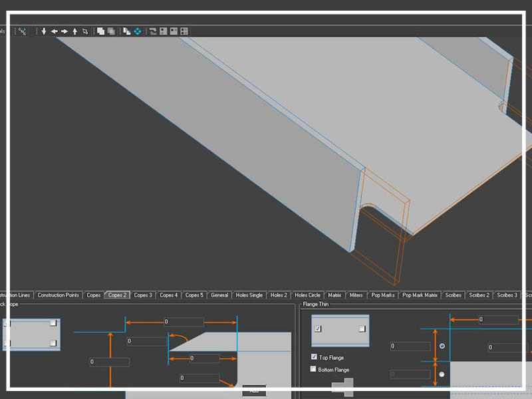Select the lower radio button in Flange Thin
Viewport: 532px width, 399px height.
coord(442,374)
